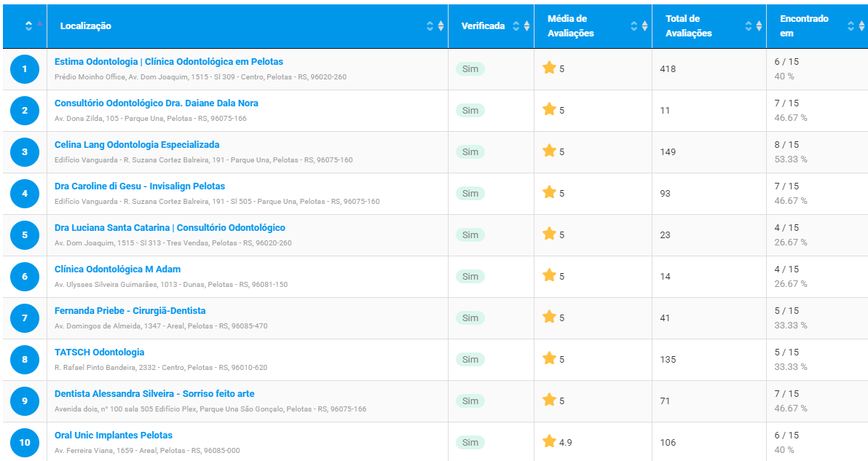This screenshot has height=461, width=868.
Task: Open Dentista Alessandra Silveira link
Action: pos(154,393)
